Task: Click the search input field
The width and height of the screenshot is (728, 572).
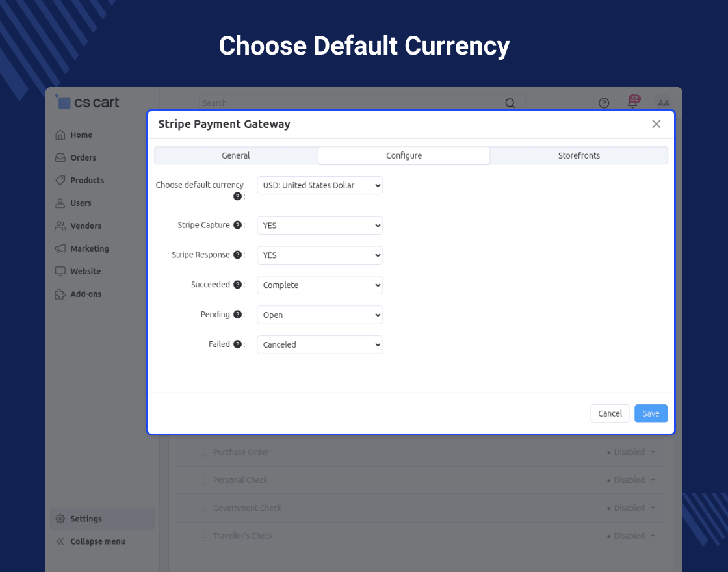Action: [x=351, y=103]
